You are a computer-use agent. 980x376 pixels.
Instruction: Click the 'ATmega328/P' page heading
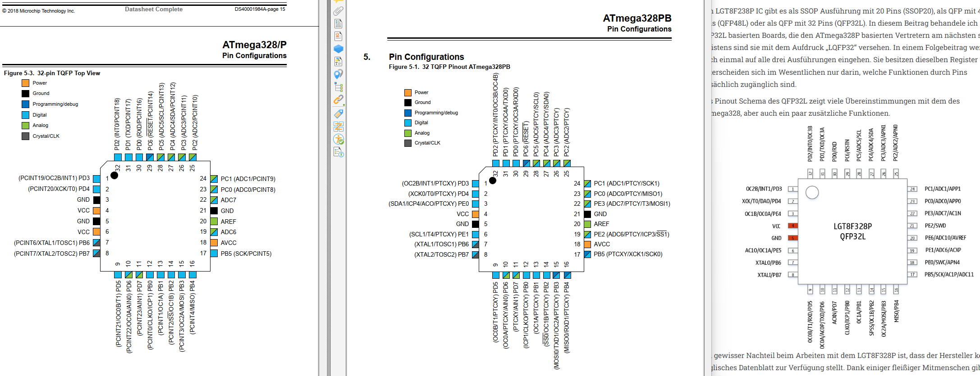pos(254,45)
